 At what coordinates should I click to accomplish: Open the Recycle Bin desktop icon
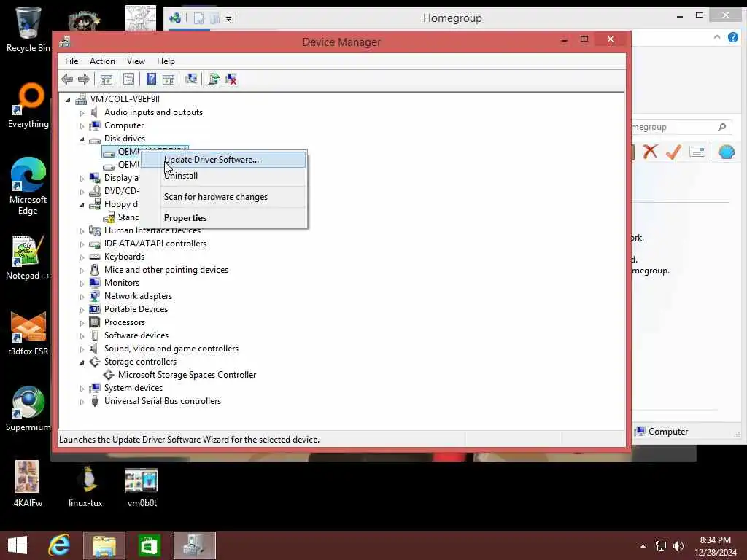[28, 29]
